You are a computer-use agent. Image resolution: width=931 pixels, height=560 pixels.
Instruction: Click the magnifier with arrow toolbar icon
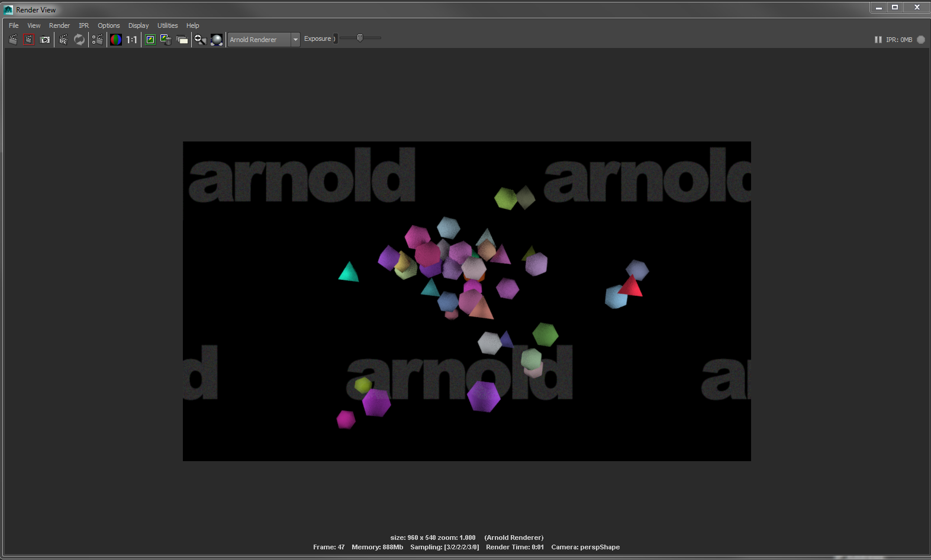201,40
